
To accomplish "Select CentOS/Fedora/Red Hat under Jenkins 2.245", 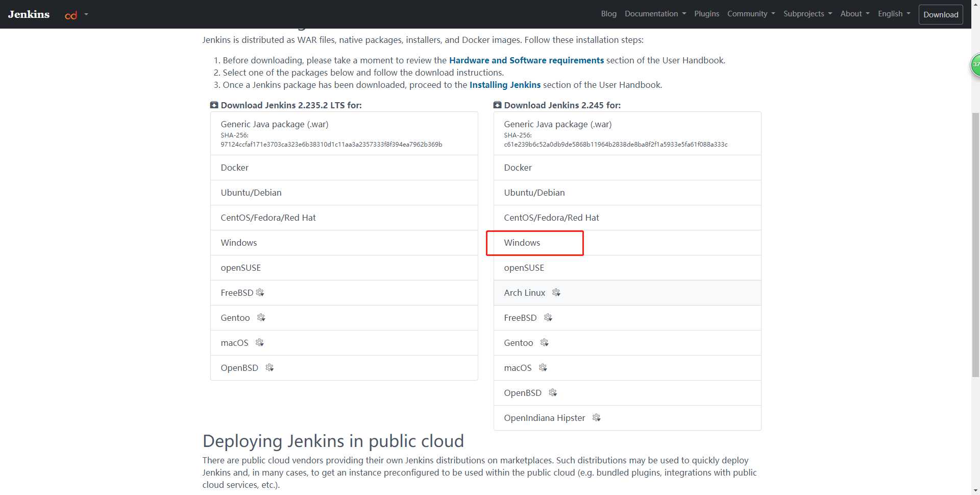I will click(x=627, y=218).
